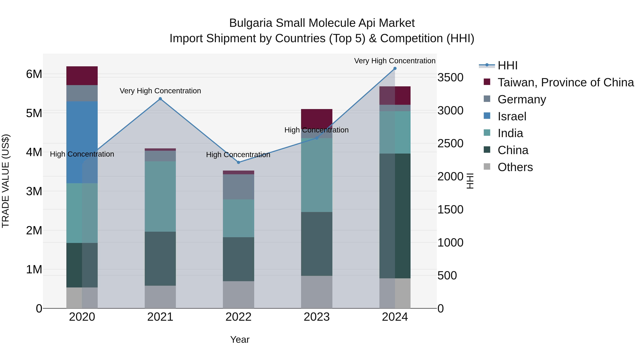Click the Israel blue segment of 2020 bar
Image resolution: width=644 pixels, height=362 pixels.
tap(82, 142)
